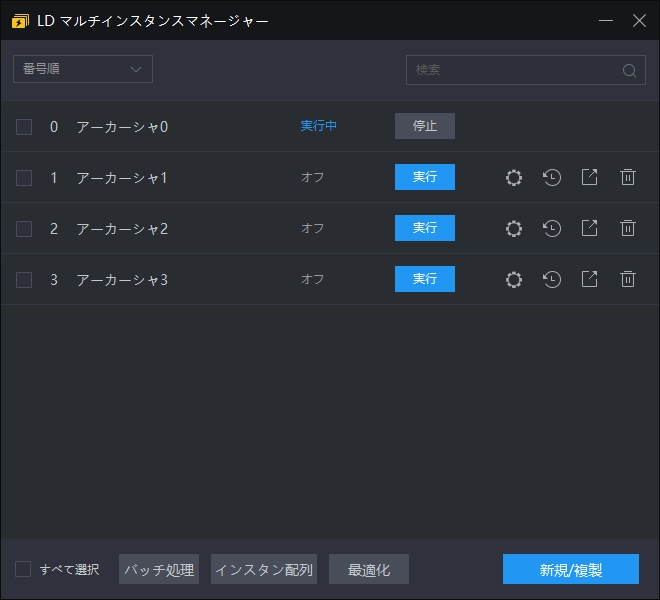Enable the すべて選択 checkbox
Image resolution: width=660 pixels, height=600 pixels.
[23, 569]
